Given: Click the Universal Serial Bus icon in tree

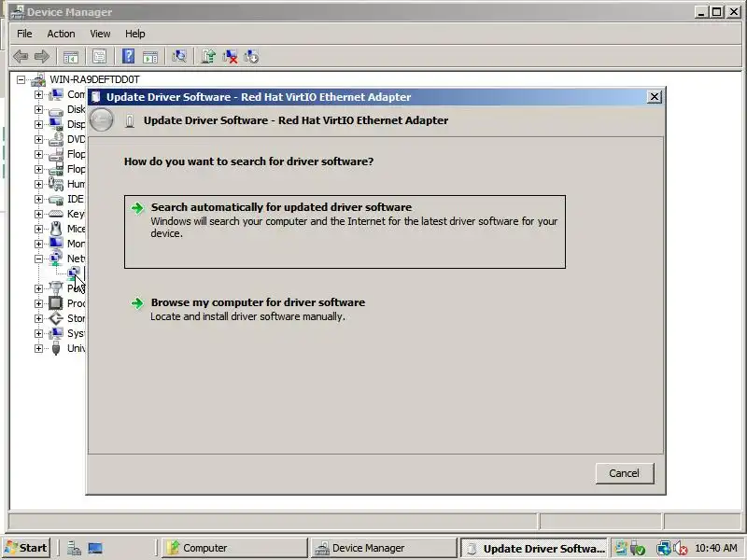Looking at the screenshot, I should click(x=56, y=348).
